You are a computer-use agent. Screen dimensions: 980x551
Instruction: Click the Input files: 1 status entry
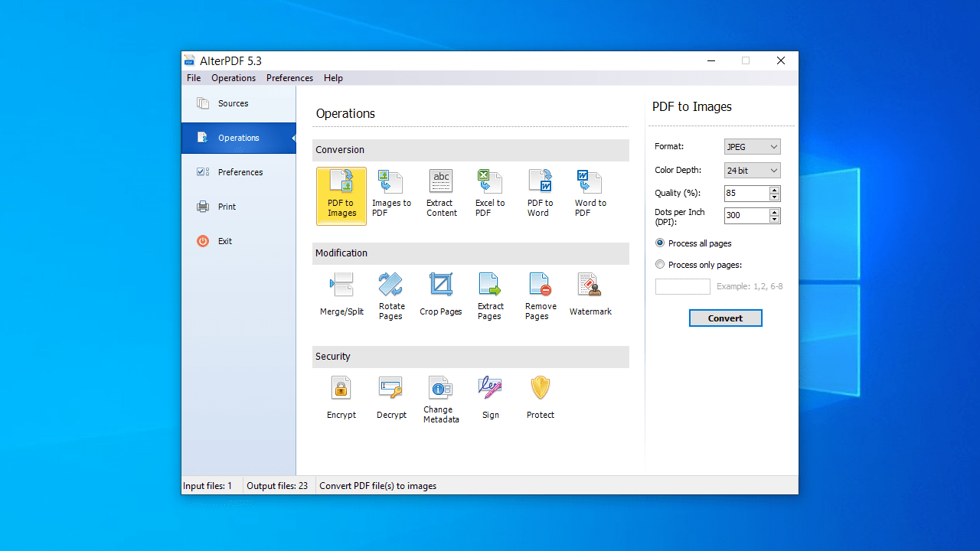click(x=207, y=486)
